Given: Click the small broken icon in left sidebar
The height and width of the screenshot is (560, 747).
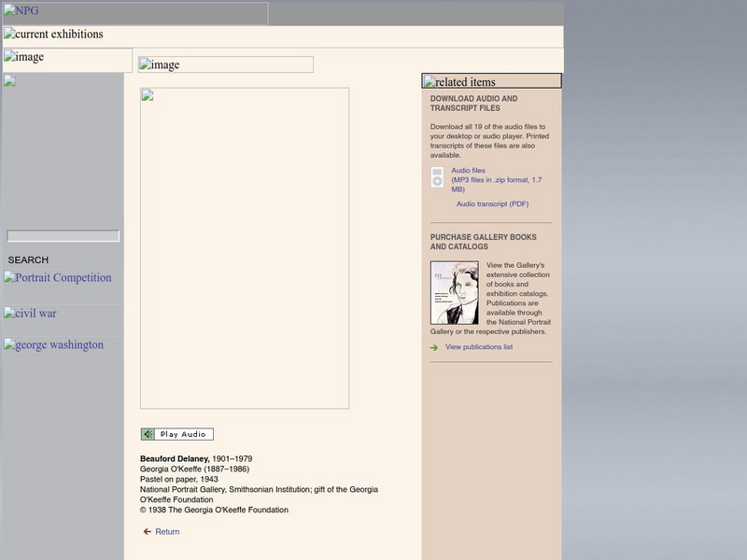Looking at the screenshot, I should (9, 80).
